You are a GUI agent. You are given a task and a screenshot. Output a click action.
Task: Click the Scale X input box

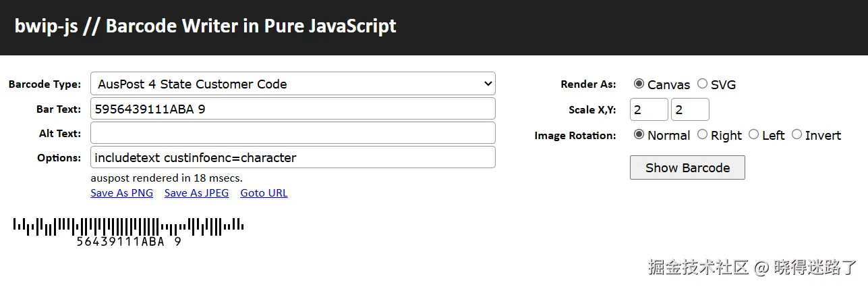(649, 109)
